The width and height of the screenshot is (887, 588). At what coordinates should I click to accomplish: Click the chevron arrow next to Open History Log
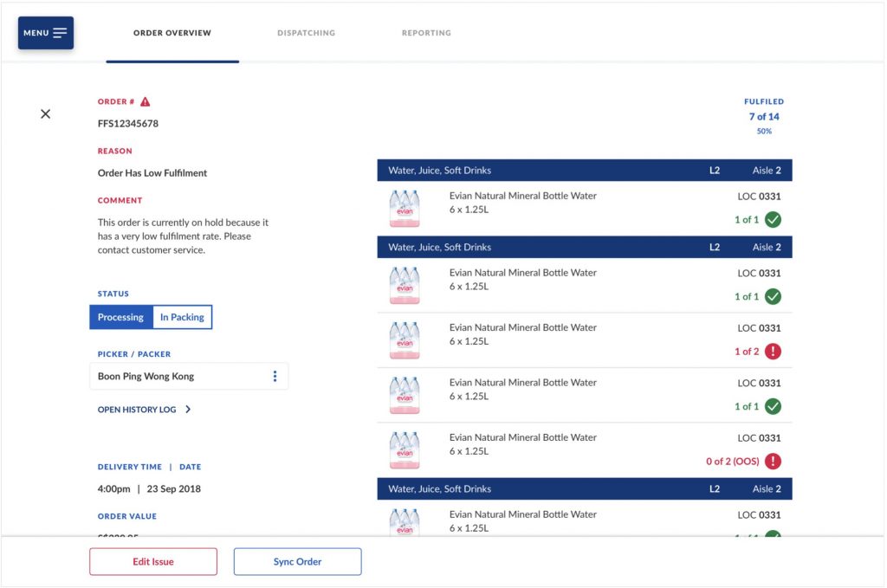188,410
